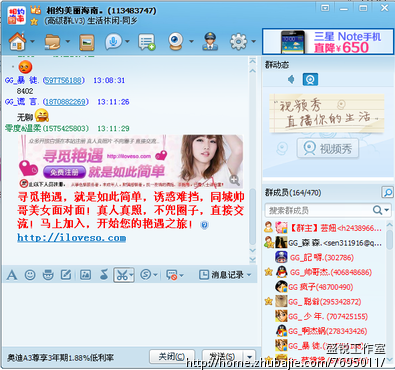Screen dimensions: 395x370
Task: Click sender QQ number 537756188 link
Action: pos(63,80)
